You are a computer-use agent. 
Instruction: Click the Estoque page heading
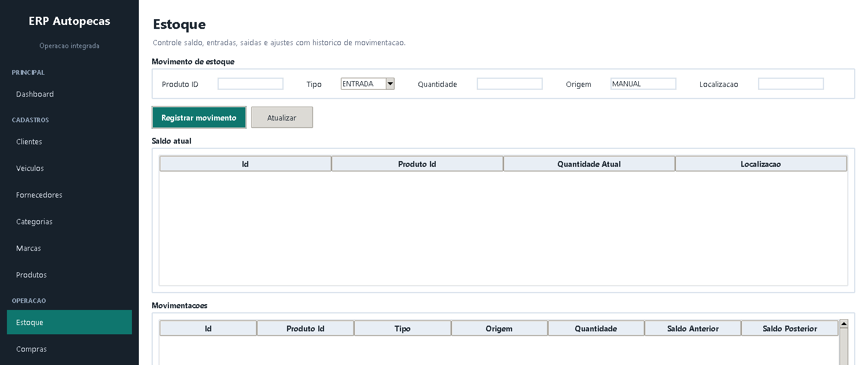[179, 24]
